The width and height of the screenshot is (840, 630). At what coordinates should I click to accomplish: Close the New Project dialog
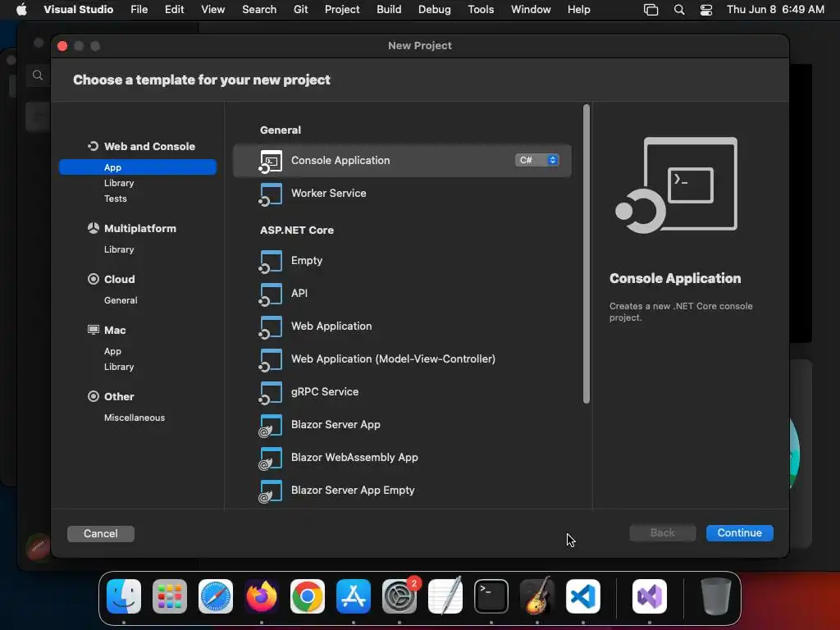click(x=62, y=46)
